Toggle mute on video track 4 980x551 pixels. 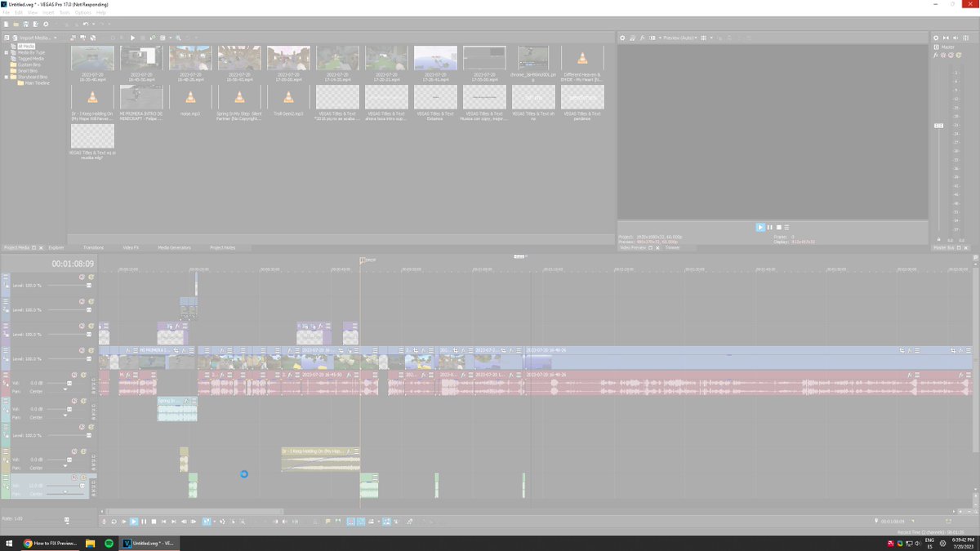[82, 350]
